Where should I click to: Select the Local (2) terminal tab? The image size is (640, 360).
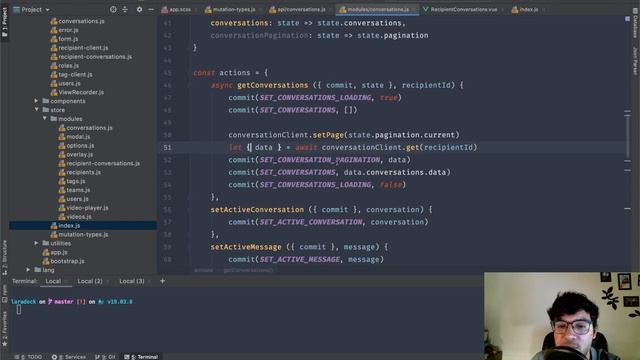90,281
